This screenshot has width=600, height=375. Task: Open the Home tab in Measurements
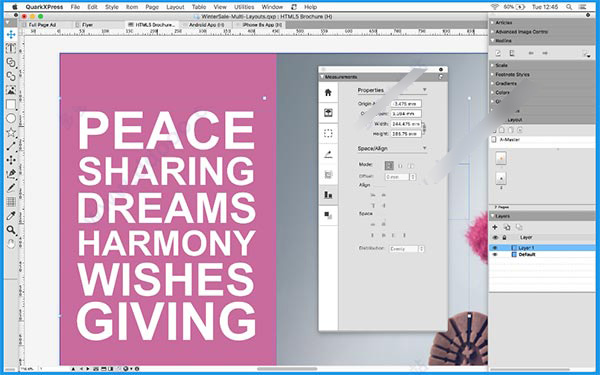click(328, 93)
